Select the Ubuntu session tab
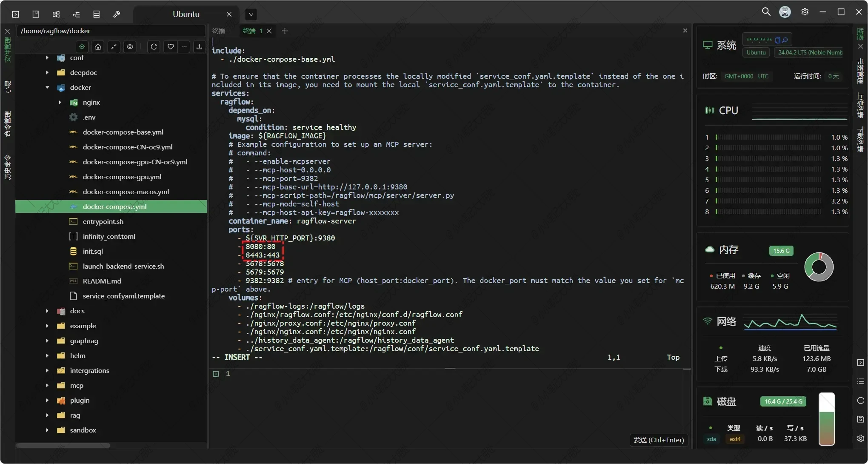Screen dimensions: 868x464 (x=186, y=14)
